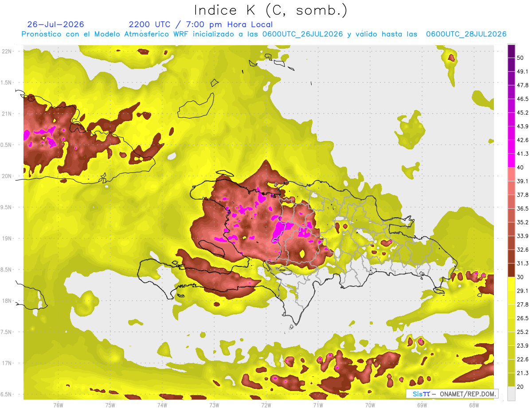Click the "47.8" colorbar value
Viewport: 532px width, 411px height.
pos(522,85)
